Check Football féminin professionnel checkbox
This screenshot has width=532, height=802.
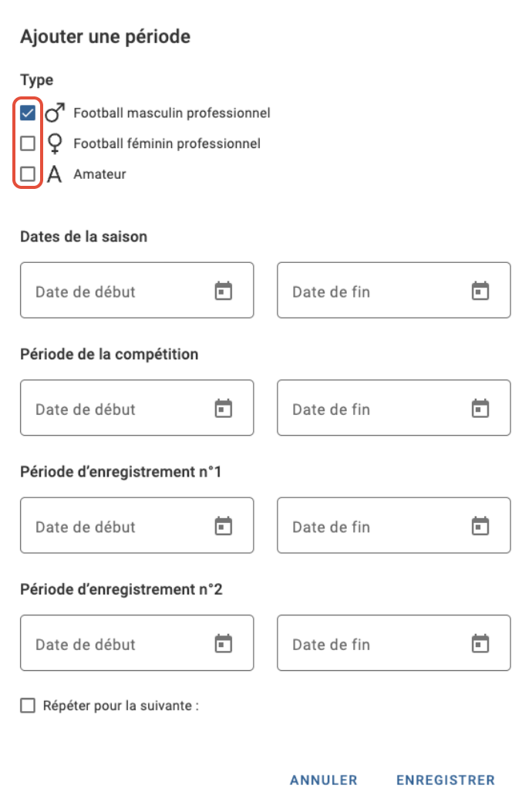tap(28, 143)
